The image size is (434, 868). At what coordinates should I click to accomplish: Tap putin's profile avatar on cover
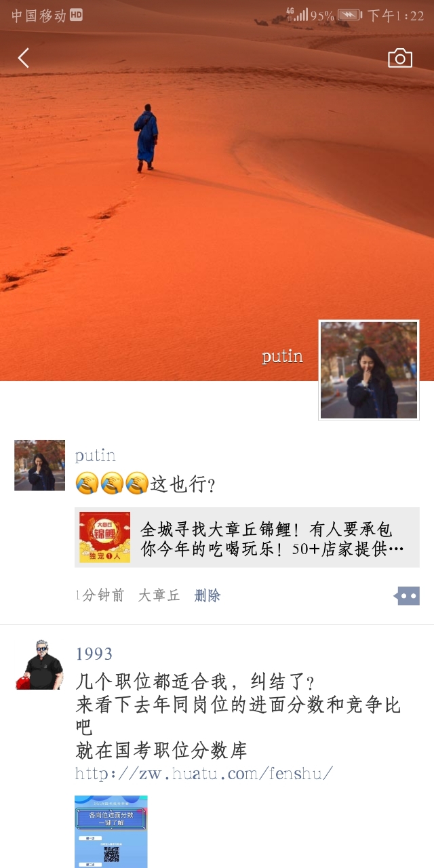point(369,370)
